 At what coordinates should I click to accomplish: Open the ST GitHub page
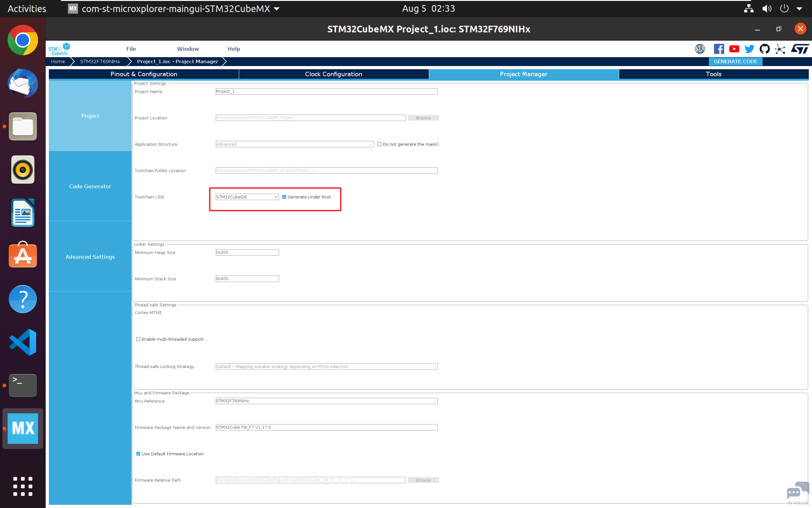coord(765,49)
